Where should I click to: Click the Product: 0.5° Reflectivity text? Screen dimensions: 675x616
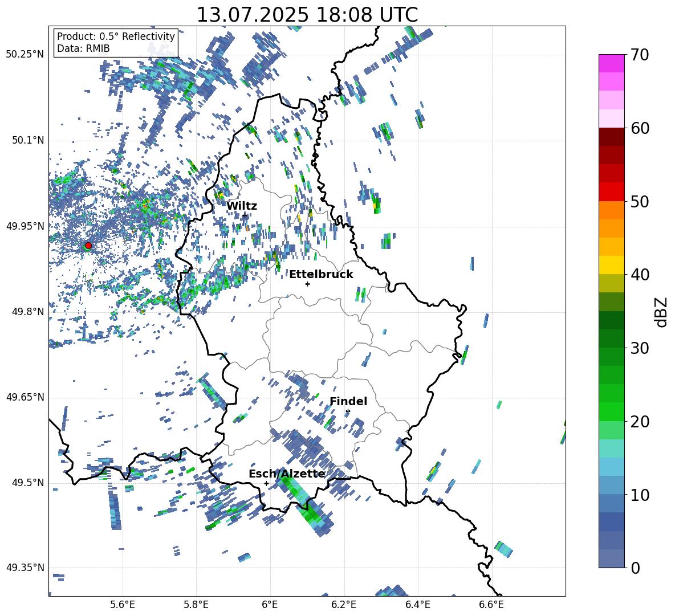click(116, 36)
